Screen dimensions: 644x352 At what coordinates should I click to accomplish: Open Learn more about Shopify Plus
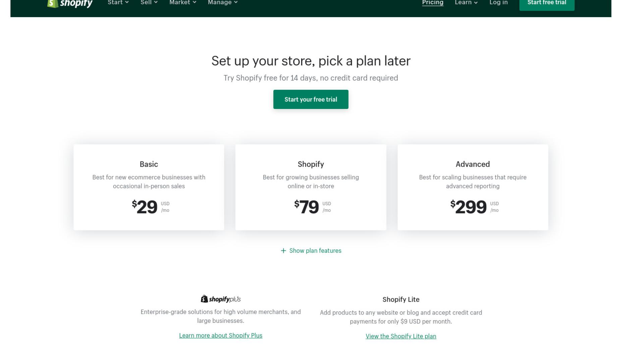pos(221,336)
